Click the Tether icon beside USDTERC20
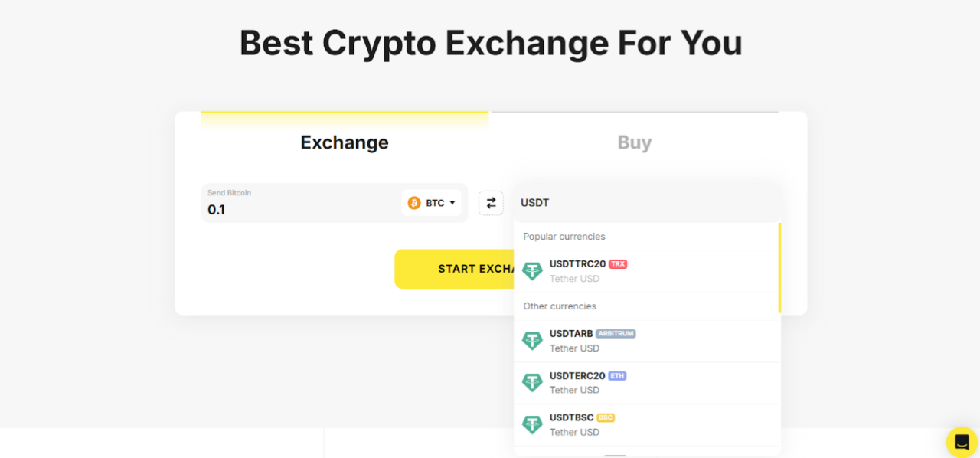Image resolution: width=980 pixels, height=458 pixels. tap(532, 382)
